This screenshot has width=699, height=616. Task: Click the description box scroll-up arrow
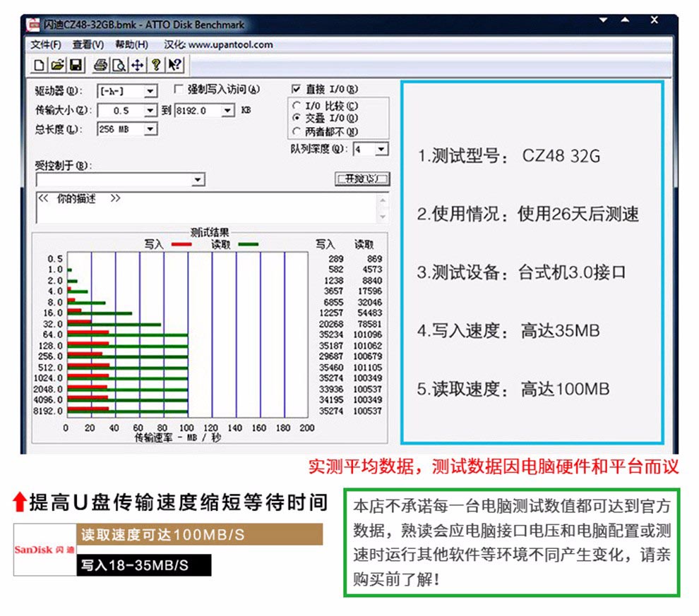tap(383, 200)
